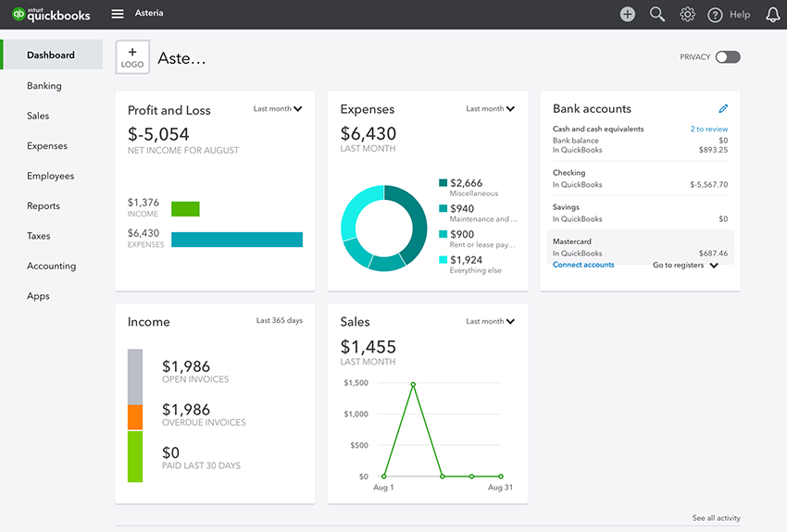Image resolution: width=787 pixels, height=532 pixels.
Task: Click the QuickBooks logo
Action: (51, 15)
